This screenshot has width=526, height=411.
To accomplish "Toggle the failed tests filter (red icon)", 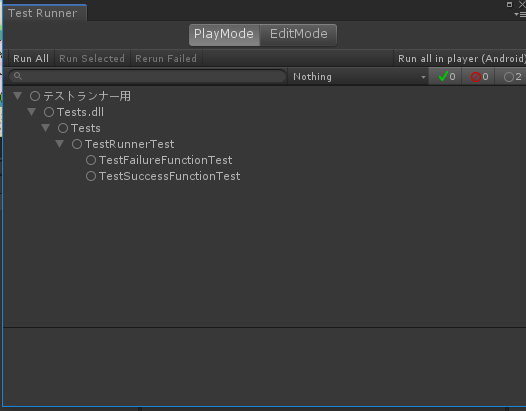I will pos(479,77).
